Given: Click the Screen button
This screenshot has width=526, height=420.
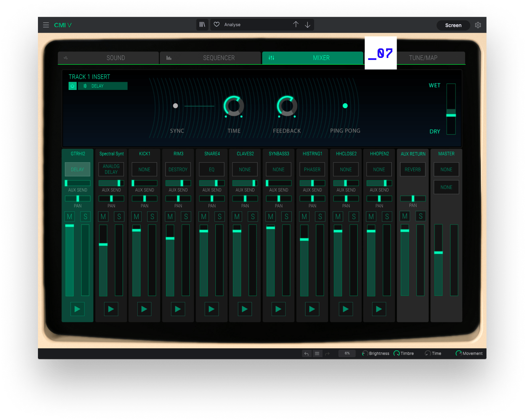Looking at the screenshot, I should pyautogui.click(x=453, y=25).
